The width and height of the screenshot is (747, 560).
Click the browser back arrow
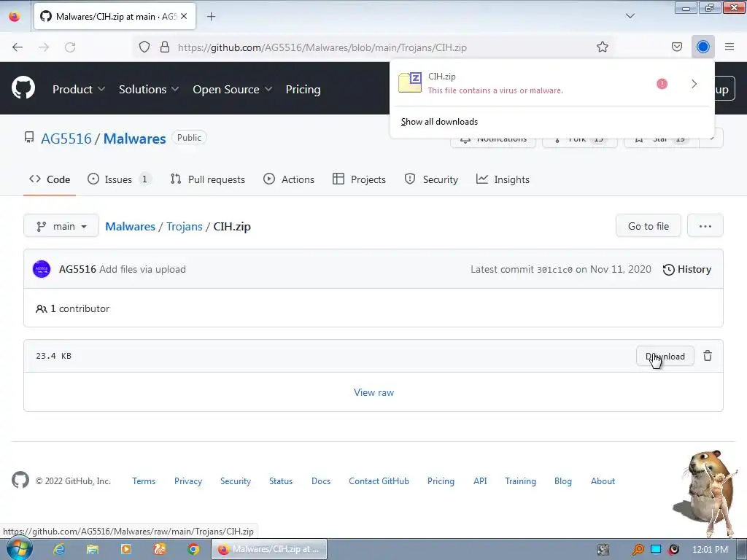(x=18, y=47)
